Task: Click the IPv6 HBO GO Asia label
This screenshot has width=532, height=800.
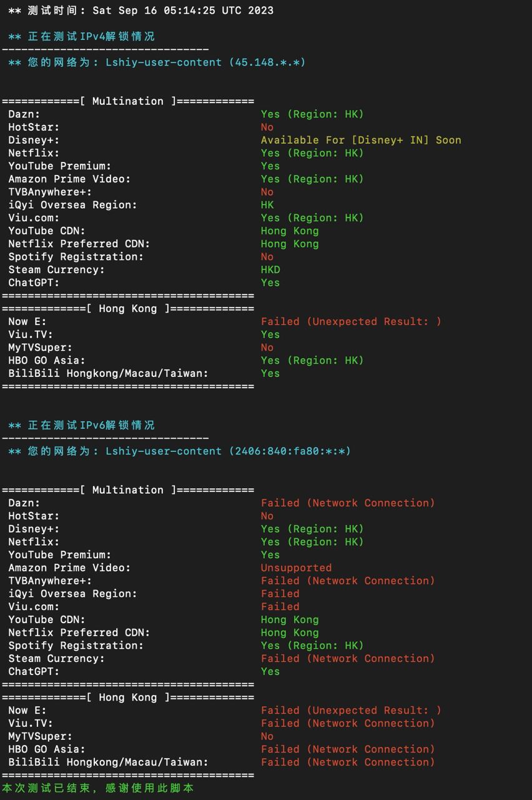Action: [x=47, y=749]
